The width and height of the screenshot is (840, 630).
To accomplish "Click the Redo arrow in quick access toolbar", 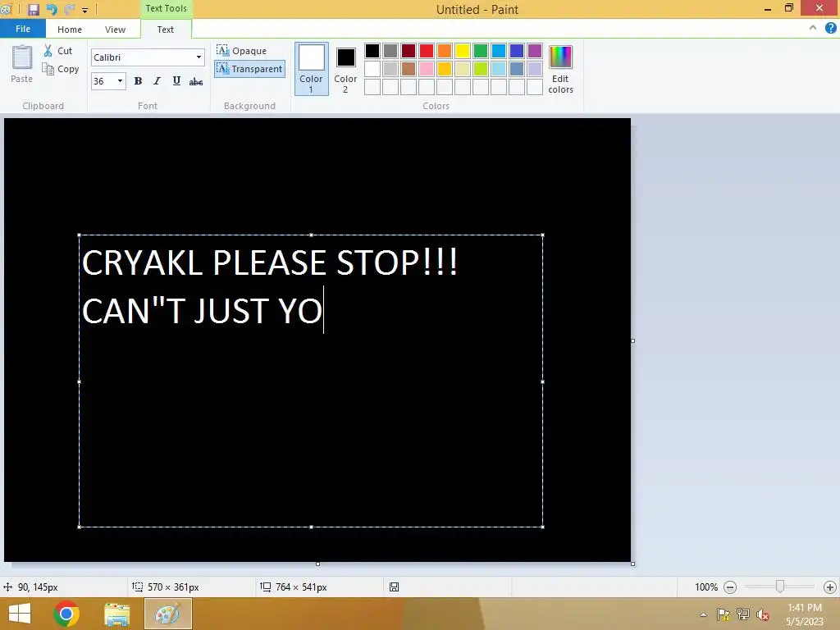I will (x=69, y=9).
